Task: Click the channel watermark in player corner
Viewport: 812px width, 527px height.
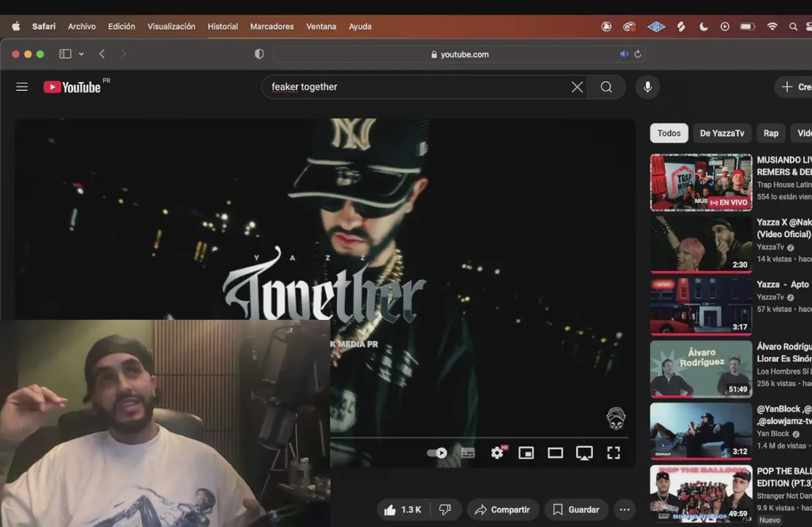Action: pyautogui.click(x=616, y=418)
